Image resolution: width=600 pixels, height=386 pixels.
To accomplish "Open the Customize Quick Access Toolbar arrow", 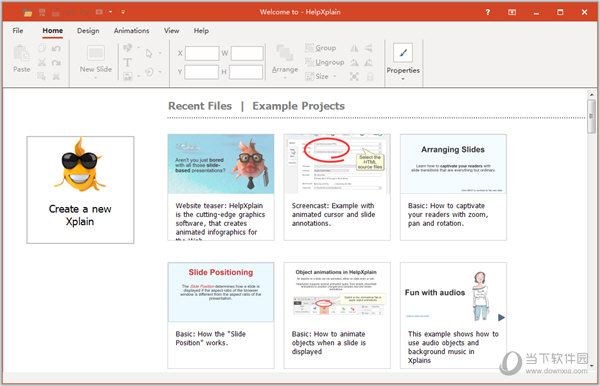I will point(123,12).
